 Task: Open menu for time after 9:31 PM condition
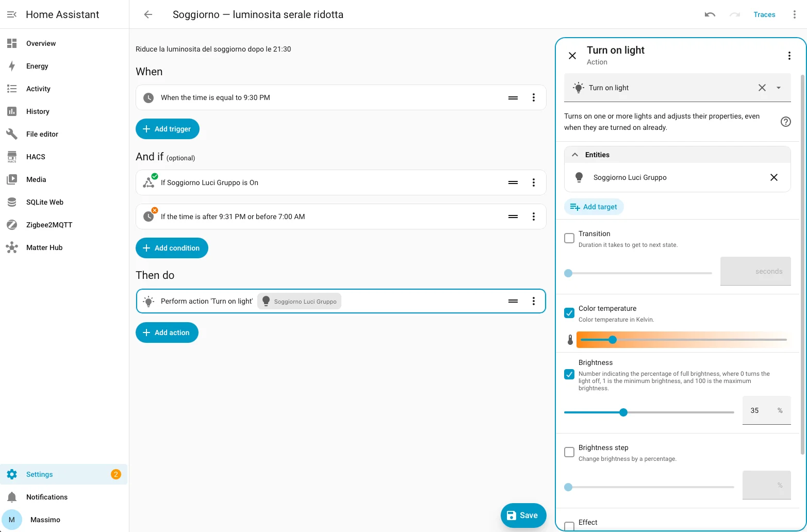pyautogui.click(x=534, y=217)
